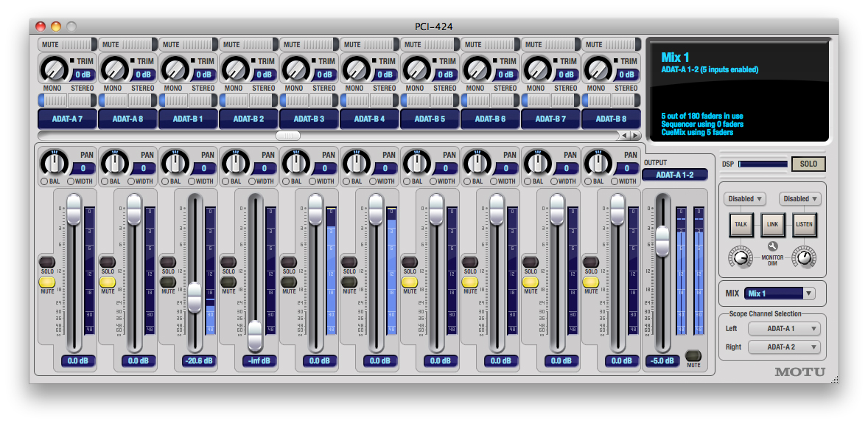Viewport: 868px width, 424px height.
Task: Toggle the top MUTE slider for ADAT-A 7
Action: pos(67,44)
